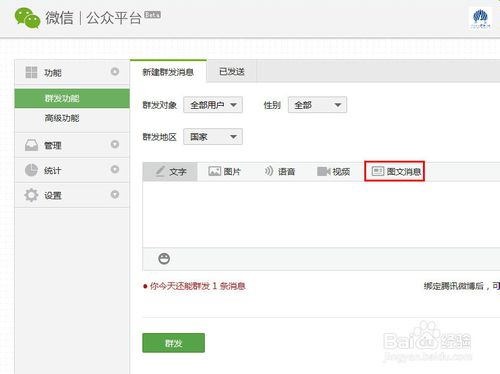
Task: Select the 文字 message type tab
Action: [170, 172]
